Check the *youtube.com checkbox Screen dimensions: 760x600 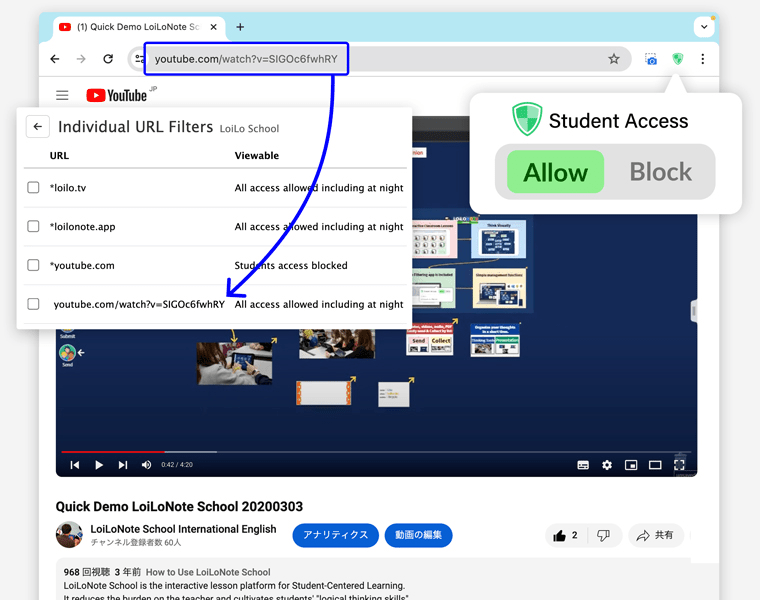(x=33, y=265)
